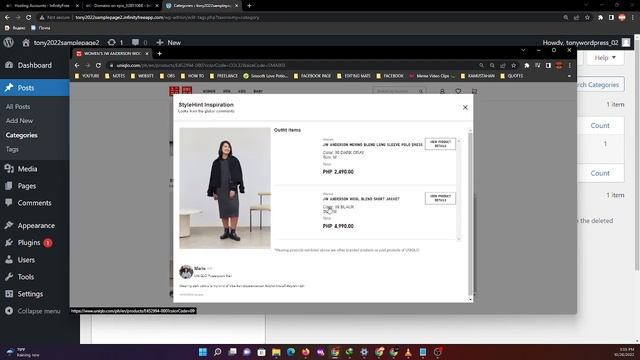Open Tags submenu item
640x360 pixels.
pyautogui.click(x=12, y=149)
